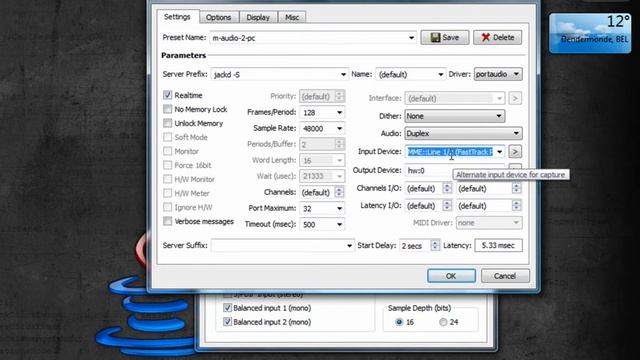Select 24-bit Sample Depth radio button
This screenshot has height=360, width=640.
coord(443,322)
